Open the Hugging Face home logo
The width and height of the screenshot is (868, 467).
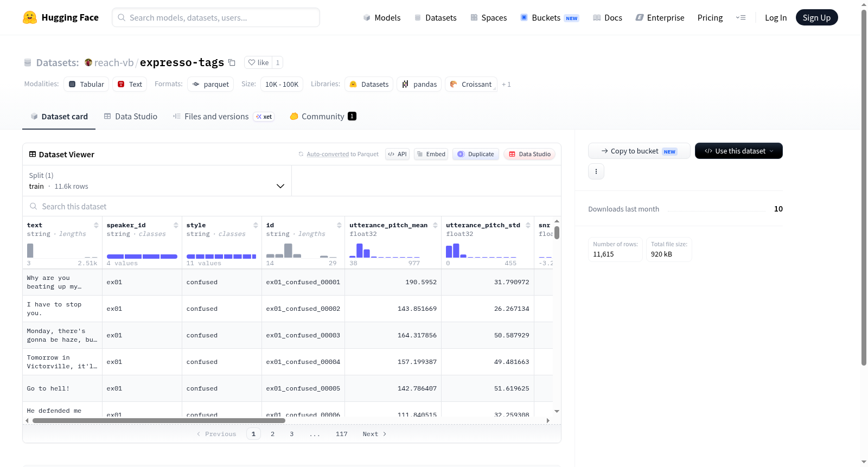point(61,17)
